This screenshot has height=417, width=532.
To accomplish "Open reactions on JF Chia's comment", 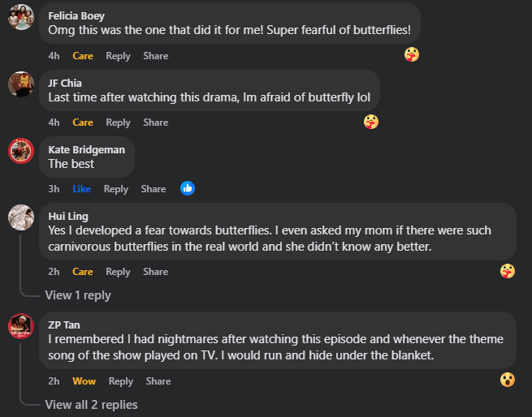I will pyautogui.click(x=371, y=122).
